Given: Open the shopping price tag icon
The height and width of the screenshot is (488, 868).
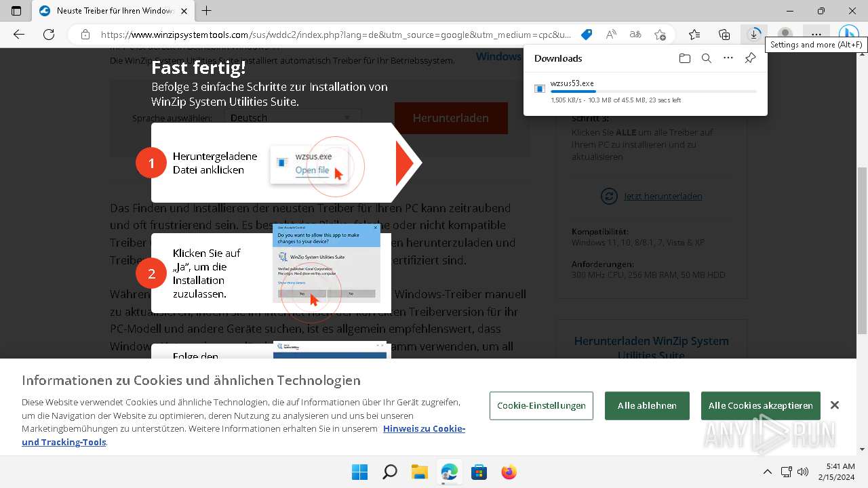Looking at the screenshot, I should click(587, 35).
